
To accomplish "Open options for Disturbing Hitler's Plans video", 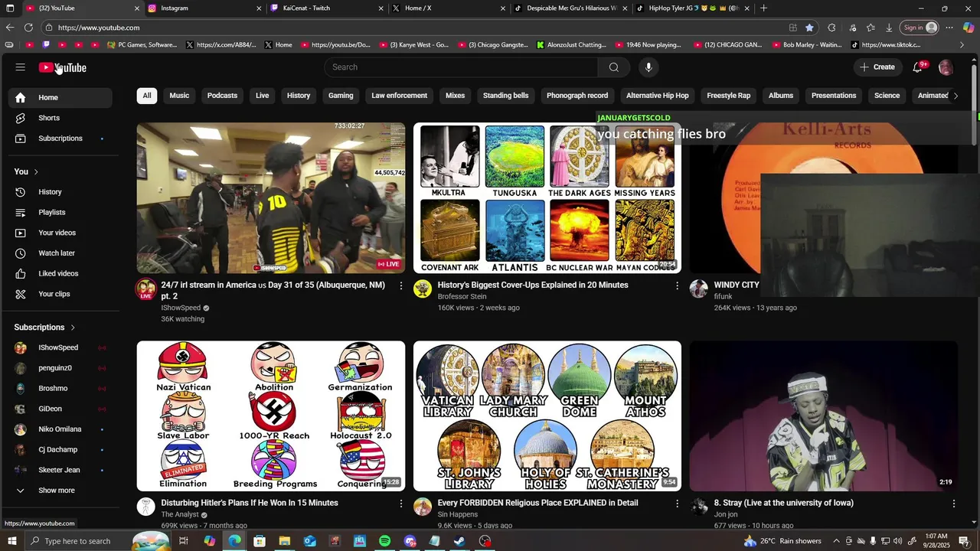I will 400,504.
